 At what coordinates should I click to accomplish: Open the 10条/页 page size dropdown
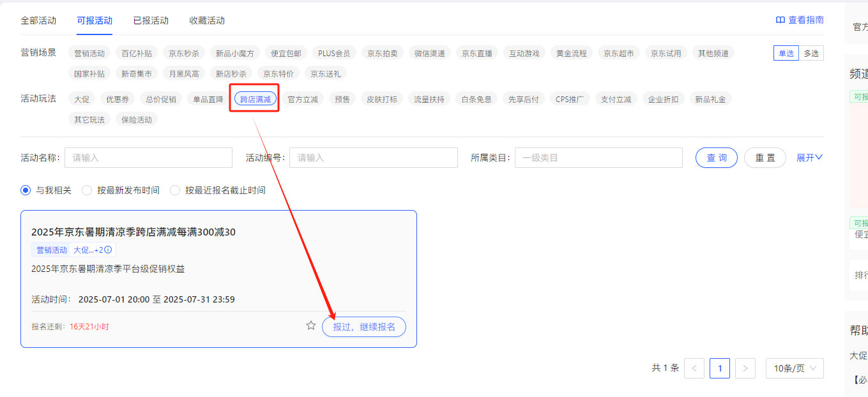pos(794,368)
